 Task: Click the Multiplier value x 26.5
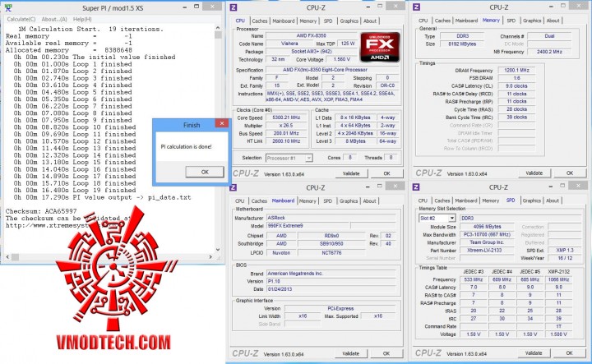point(286,126)
